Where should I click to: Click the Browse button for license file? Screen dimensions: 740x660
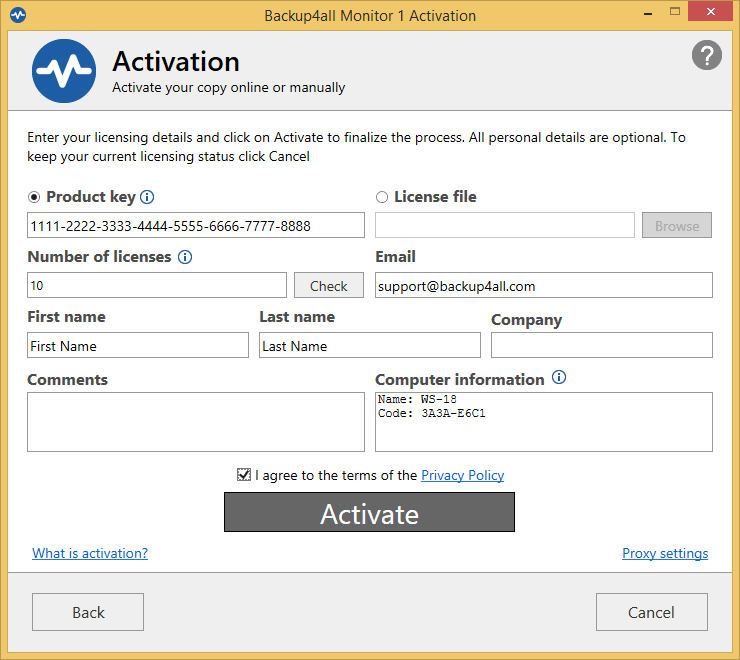pos(676,225)
